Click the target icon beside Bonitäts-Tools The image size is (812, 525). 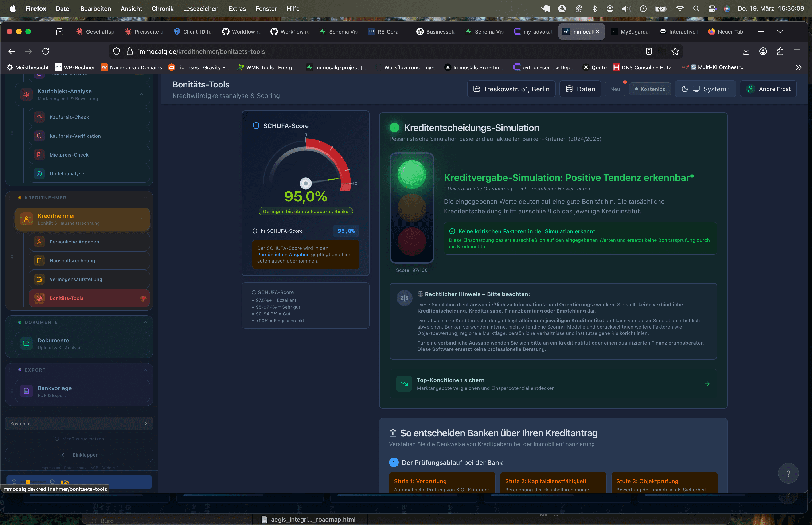[x=39, y=298]
